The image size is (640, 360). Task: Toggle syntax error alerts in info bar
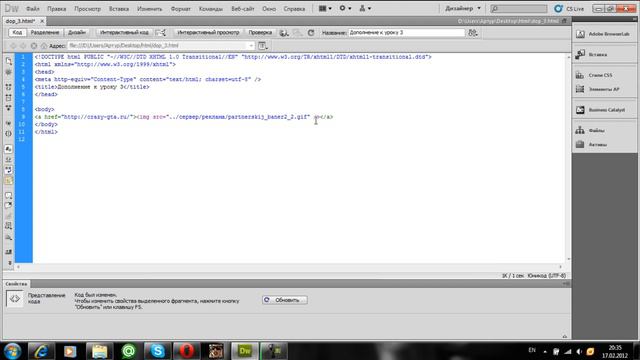[x=9, y=180]
